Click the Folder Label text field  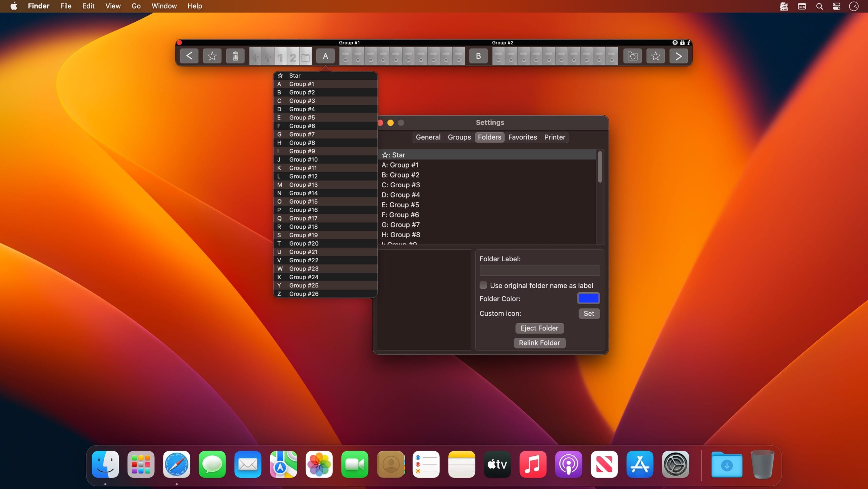coord(539,270)
